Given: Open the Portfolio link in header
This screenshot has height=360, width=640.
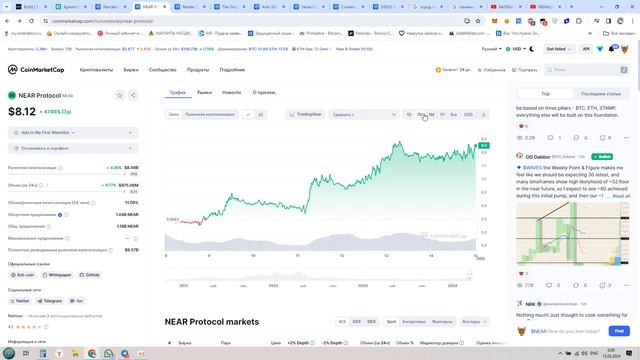Looking at the screenshot, I should point(524,70).
